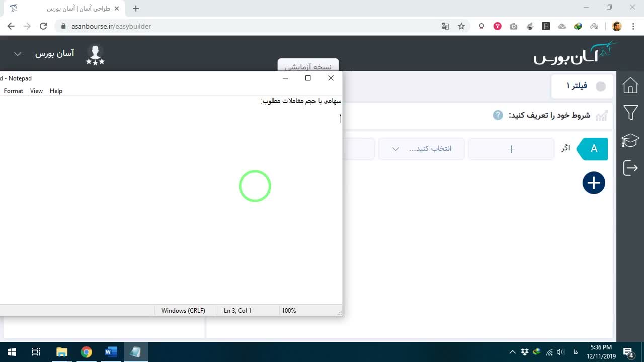
Task: Maximize the Notepad window
Action: [308, 78]
